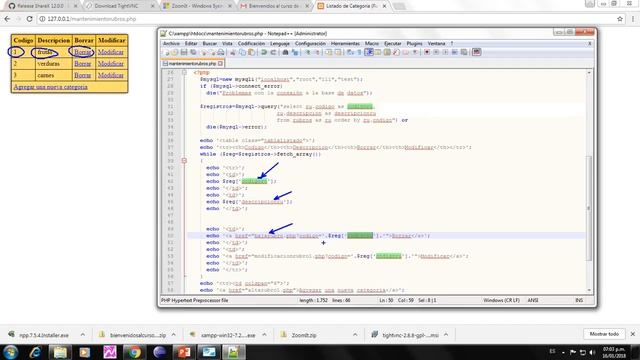640x360 pixels.
Task: Expand options for tightvnc msi download
Action: [446, 335]
